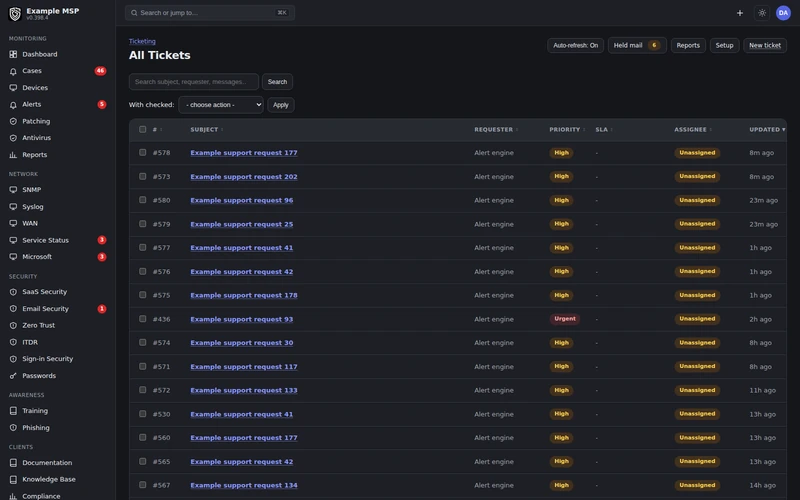The width and height of the screenshot is (800, 500).
Task: Open ticket Example support request 93
Action: (242, 319)
